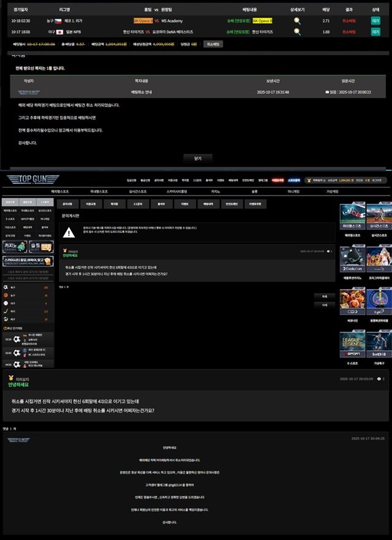Click the basketball icon in sports list

(6, 295)
